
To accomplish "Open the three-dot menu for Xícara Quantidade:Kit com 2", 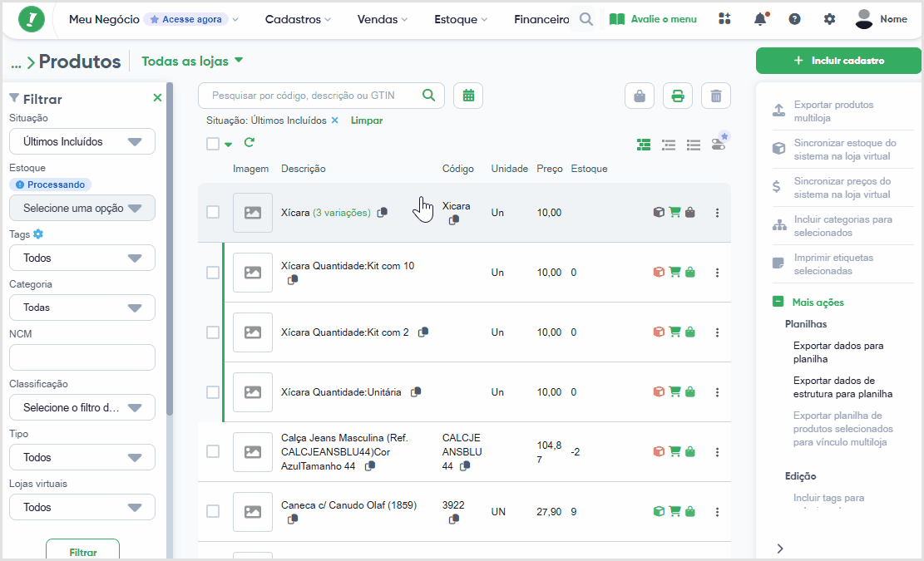I will (717, 332).
